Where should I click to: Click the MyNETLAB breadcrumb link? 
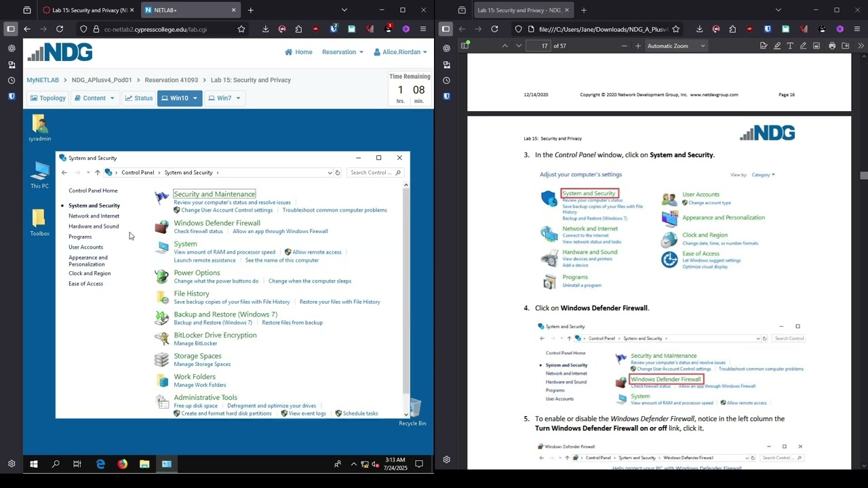pos(44,80)
